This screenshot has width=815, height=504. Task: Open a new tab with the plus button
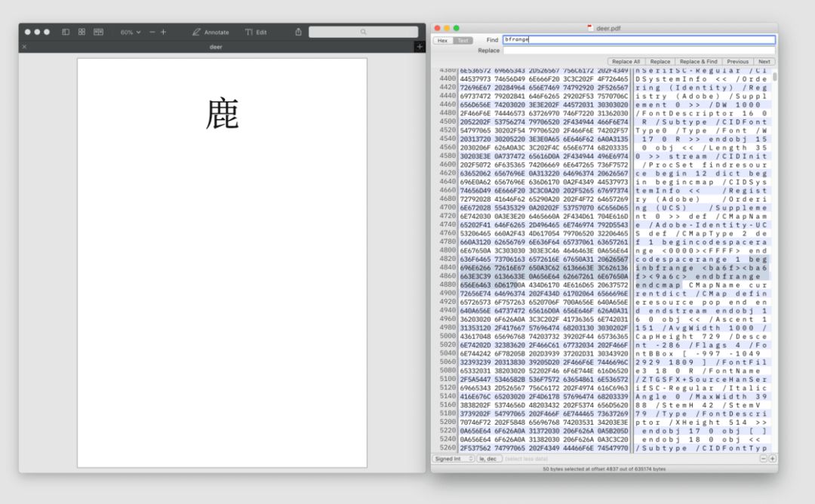[x=420, y=47]
